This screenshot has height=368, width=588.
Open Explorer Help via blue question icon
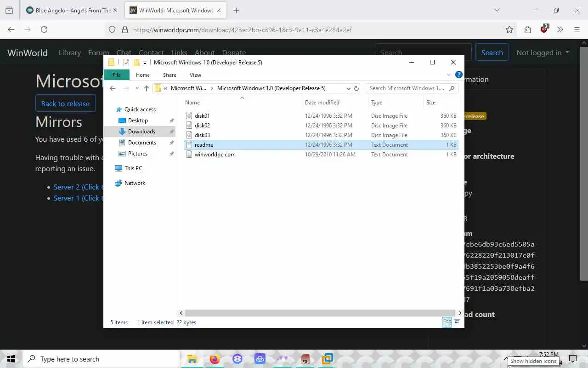(458, 75)
